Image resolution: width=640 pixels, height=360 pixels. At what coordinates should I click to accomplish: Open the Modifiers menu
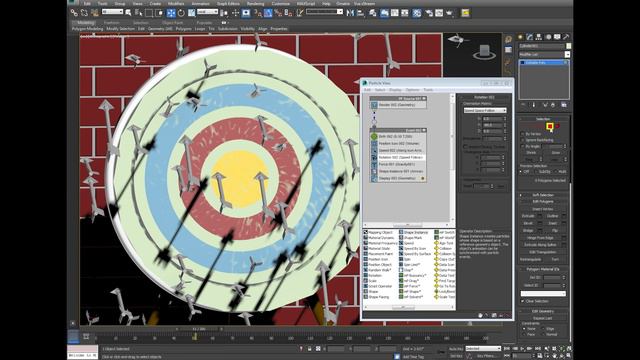click(176, 4)
